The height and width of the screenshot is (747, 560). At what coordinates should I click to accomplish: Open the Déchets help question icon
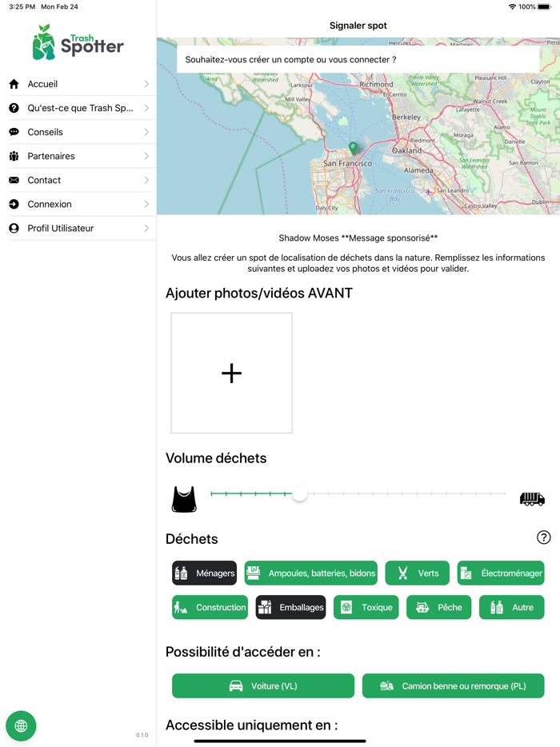pyautogui.click(x=543, y=537)
